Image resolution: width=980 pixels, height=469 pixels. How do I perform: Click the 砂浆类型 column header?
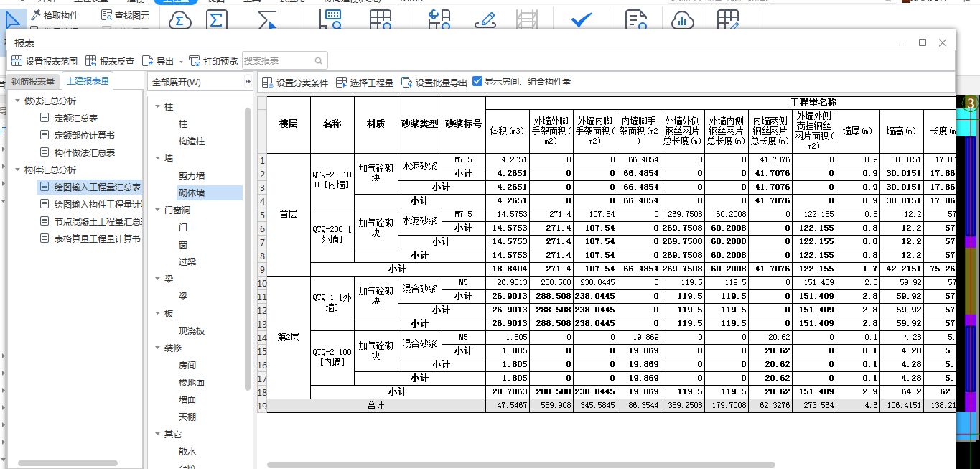coord(420,124)
